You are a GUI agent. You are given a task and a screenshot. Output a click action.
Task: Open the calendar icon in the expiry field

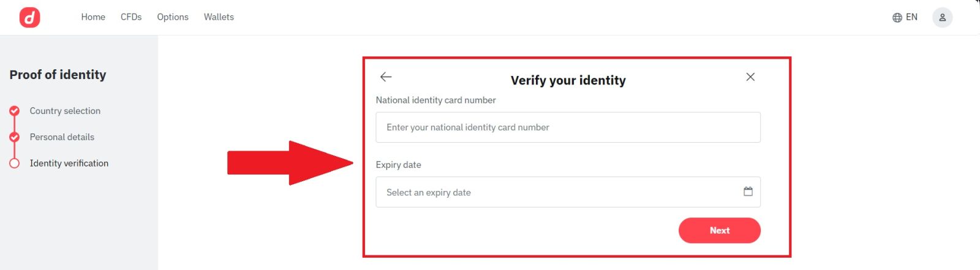748,192
